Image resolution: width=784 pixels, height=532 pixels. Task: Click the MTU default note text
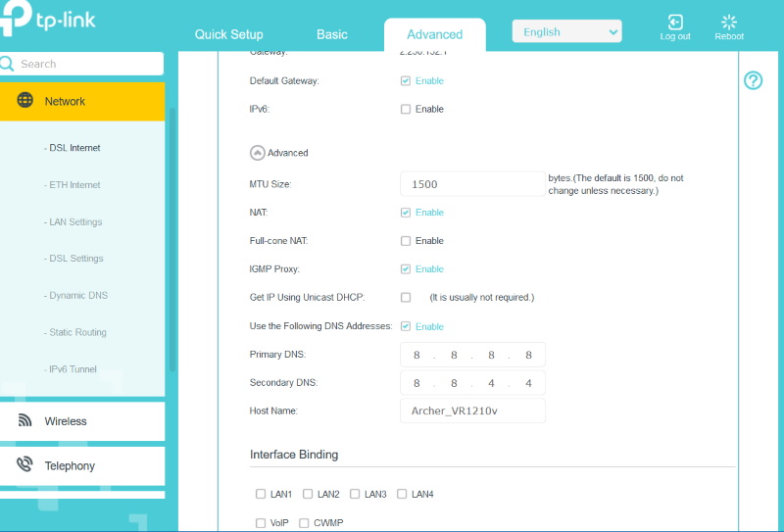coord(616,184)
